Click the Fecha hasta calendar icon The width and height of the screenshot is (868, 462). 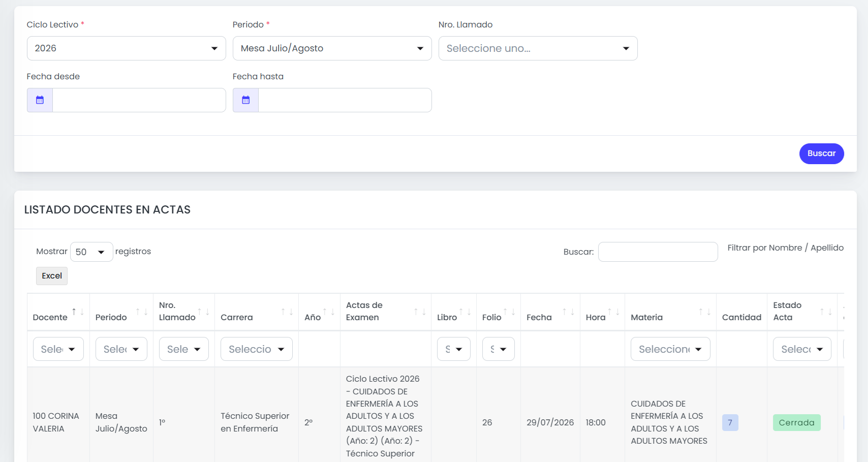click(246, 100)
